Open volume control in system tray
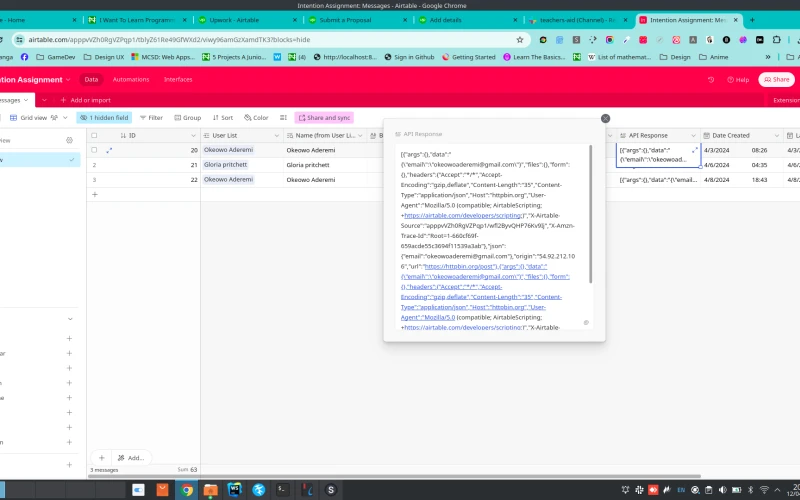The image size is (800, 500). point(722,490)
